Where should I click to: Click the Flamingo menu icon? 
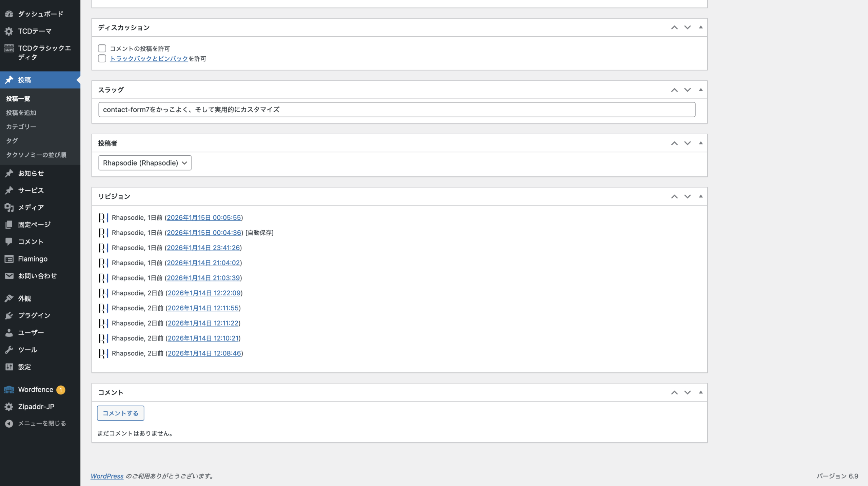9,259
